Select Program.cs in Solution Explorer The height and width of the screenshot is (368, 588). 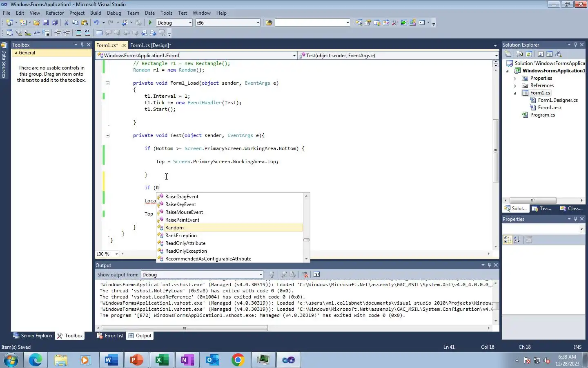click(542, 115)
